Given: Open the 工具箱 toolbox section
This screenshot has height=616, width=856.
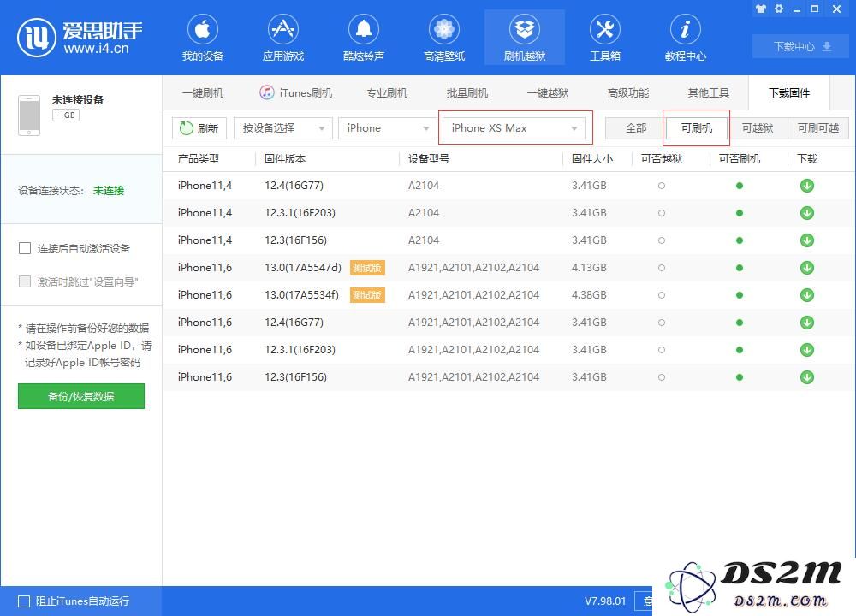Looking at the screenshot, I should point(605,38).
